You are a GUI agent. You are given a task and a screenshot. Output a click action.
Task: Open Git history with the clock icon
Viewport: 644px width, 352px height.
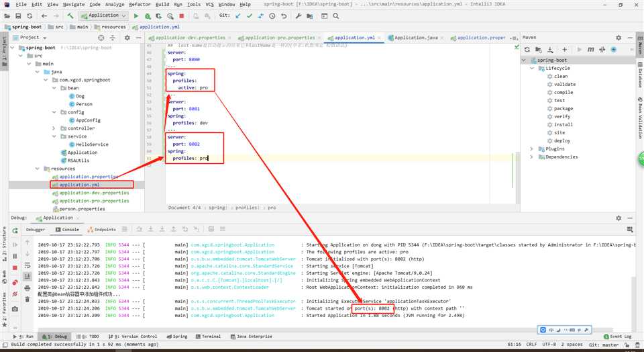point(272,16)
